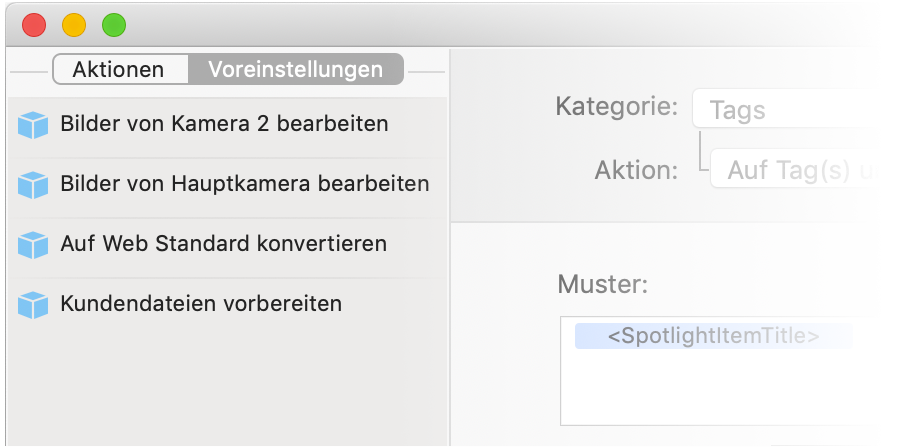The width and height of the screenshot is (920, 447).
Task: Click cube icon of Auf Web Standard konvertieren
Action: tap(33, 244)
